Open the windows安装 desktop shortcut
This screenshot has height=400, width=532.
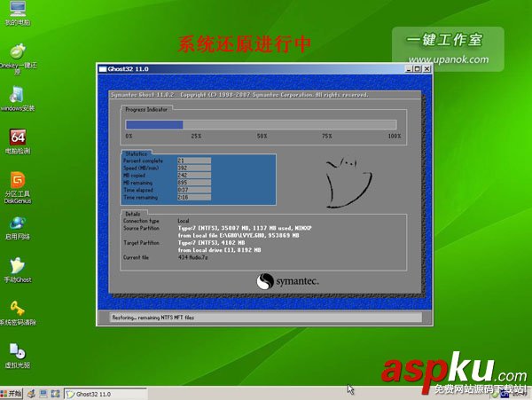tap(17, 95)
